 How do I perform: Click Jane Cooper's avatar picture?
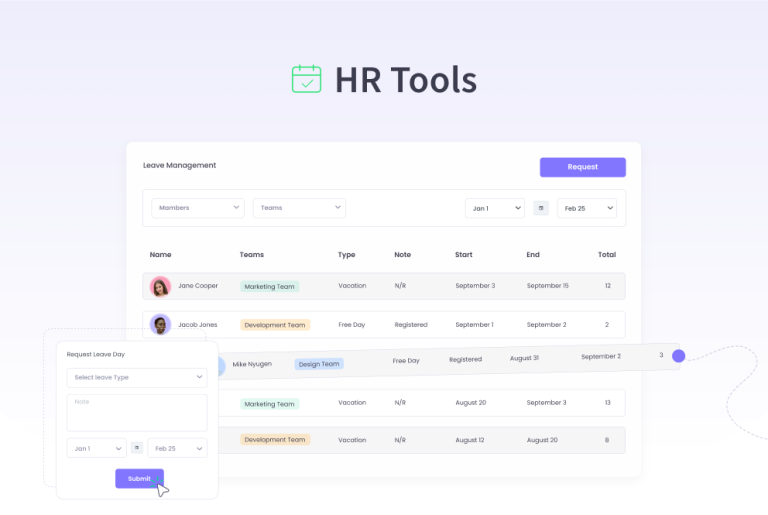pyautogui.click(x=160, y=286)
